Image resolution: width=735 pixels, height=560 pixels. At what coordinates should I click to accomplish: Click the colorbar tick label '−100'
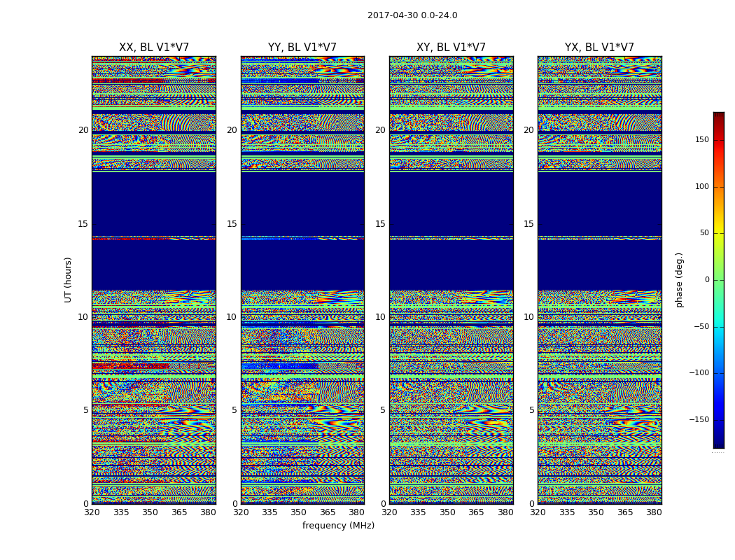pyautogui.click(x=699, y=372)
